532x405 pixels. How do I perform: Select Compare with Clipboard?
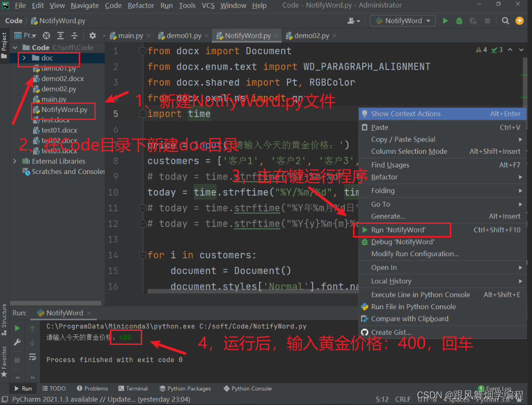(x=442, y=319)
